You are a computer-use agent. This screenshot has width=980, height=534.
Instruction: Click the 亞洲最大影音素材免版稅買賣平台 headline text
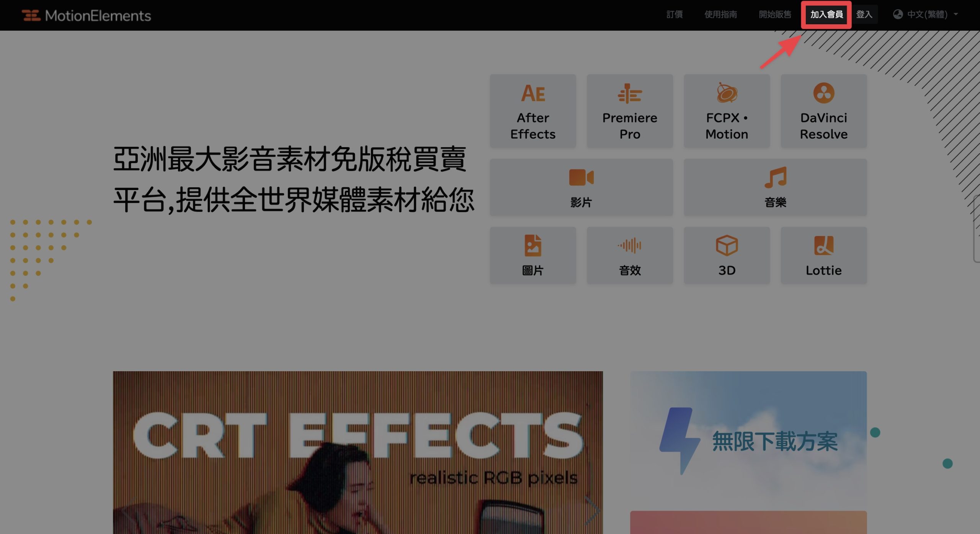[294, 180]
